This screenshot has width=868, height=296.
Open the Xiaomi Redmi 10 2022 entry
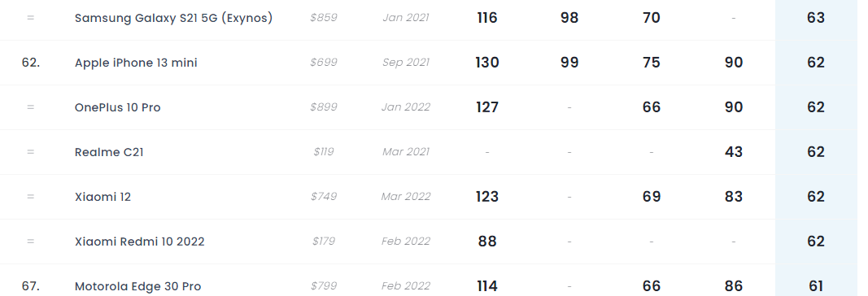point(139,242)
